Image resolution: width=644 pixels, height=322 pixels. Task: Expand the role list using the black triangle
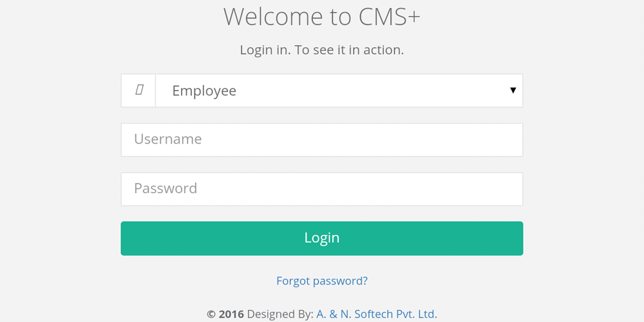tap(513, 91)
